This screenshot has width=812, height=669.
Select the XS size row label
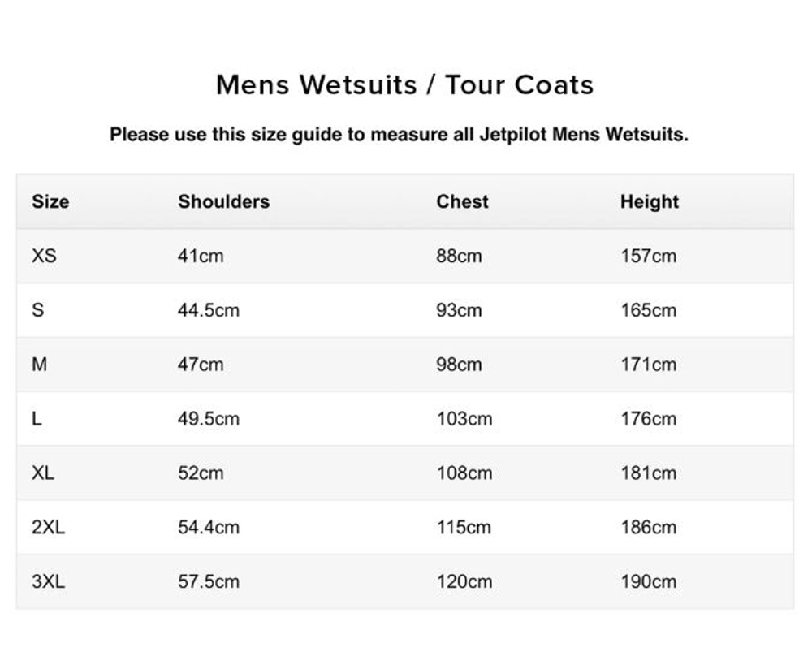[x=44, y=256]
